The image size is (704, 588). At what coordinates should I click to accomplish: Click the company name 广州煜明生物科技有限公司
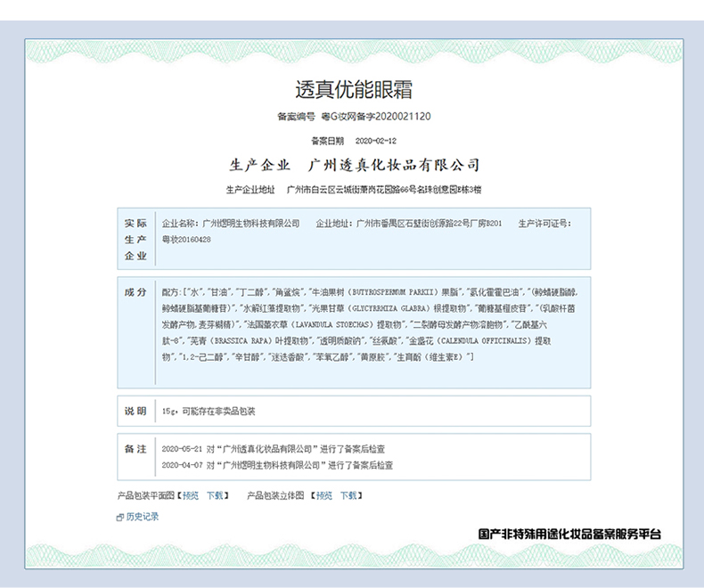251,223
